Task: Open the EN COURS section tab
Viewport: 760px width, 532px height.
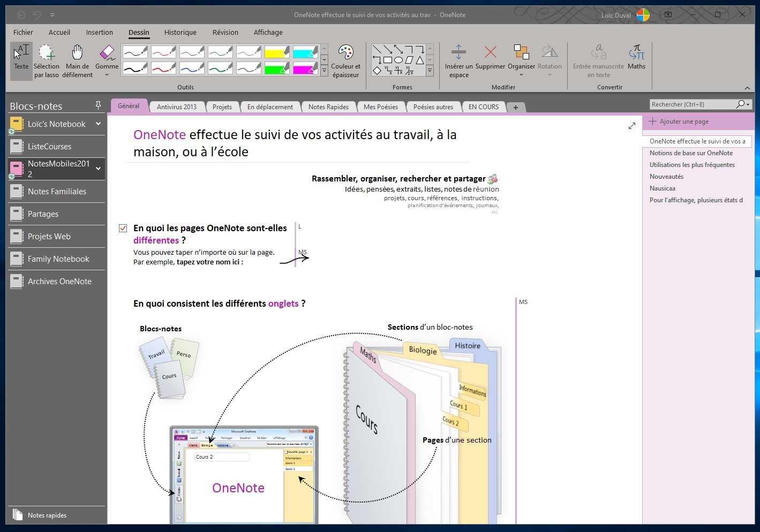Action: pyautogui.click(x=484, y=107)
